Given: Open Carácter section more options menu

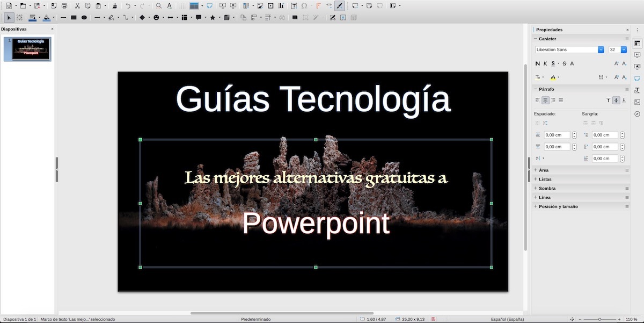Looking at the screenshot, I should click(x=627, y=39).
